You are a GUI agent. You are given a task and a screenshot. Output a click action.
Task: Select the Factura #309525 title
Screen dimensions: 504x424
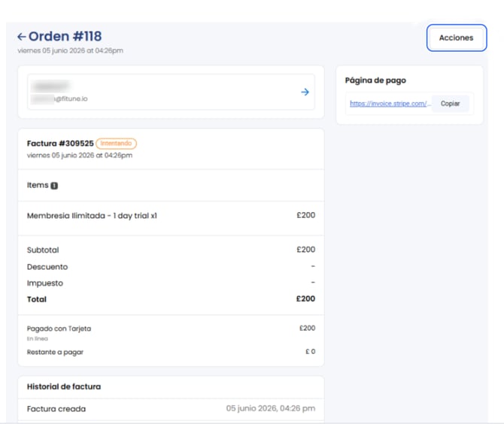(x=60, y=144)
